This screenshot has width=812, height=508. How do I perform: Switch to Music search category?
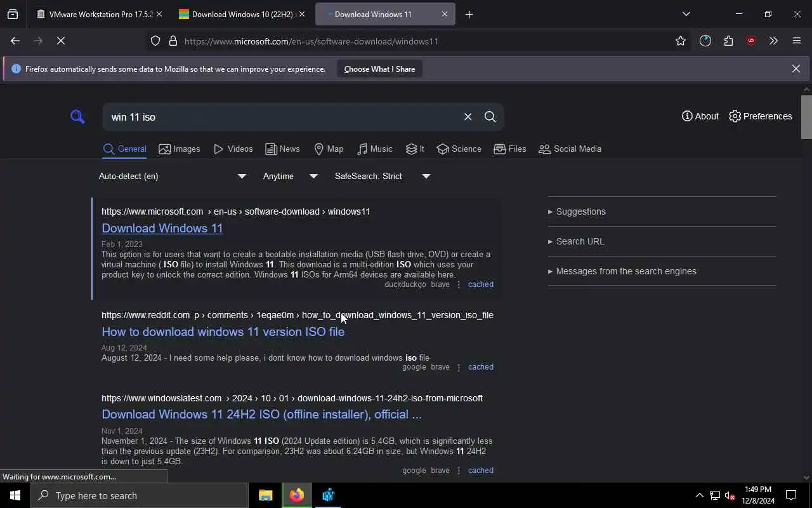coord(374,149)
